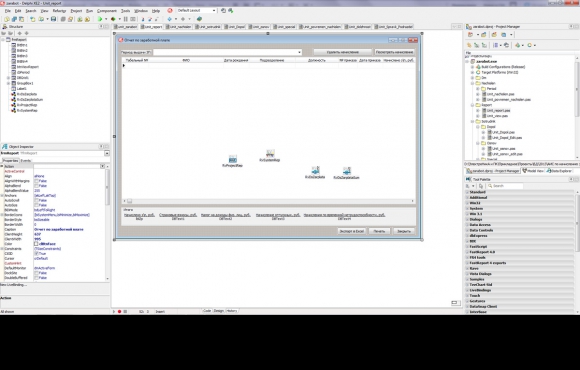Click the red record macro icon in status bar
This screenshot has height=370, width=580.
click(119, 312)
